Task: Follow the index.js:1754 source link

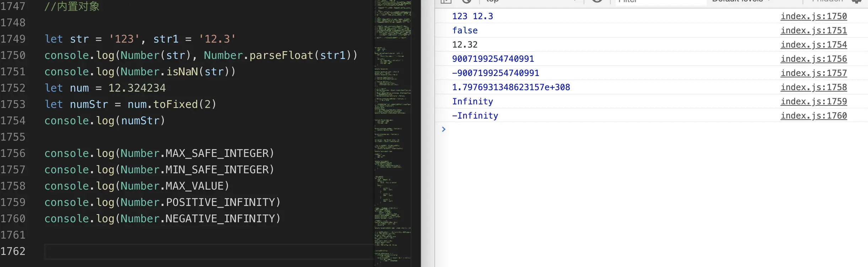Action: 814,45
